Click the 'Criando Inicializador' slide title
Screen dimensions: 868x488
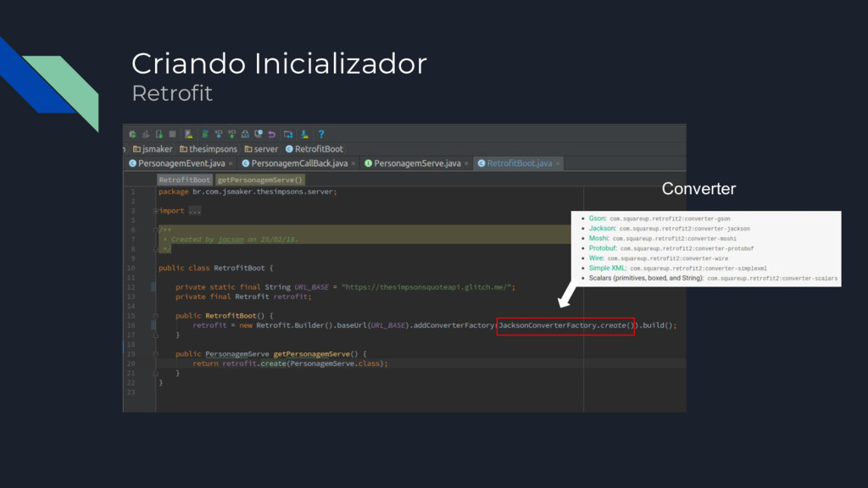[x=279, y=64]
